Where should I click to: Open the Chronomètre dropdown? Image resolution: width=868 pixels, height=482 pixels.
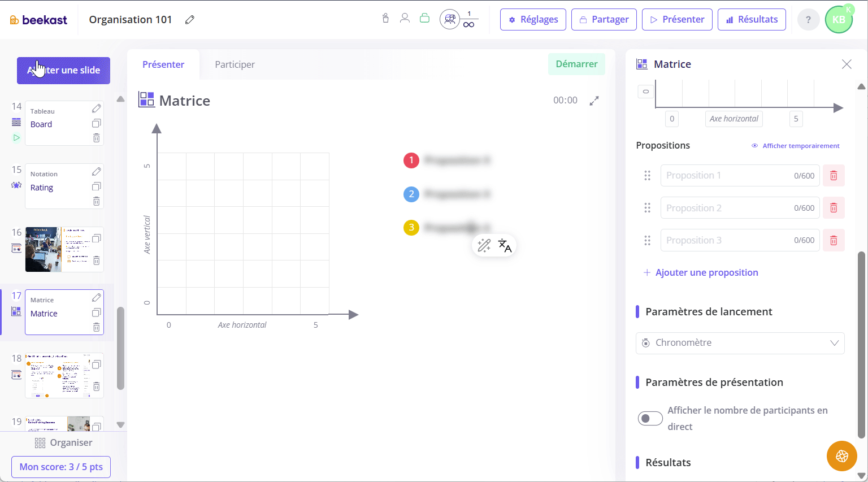(740, 343)
